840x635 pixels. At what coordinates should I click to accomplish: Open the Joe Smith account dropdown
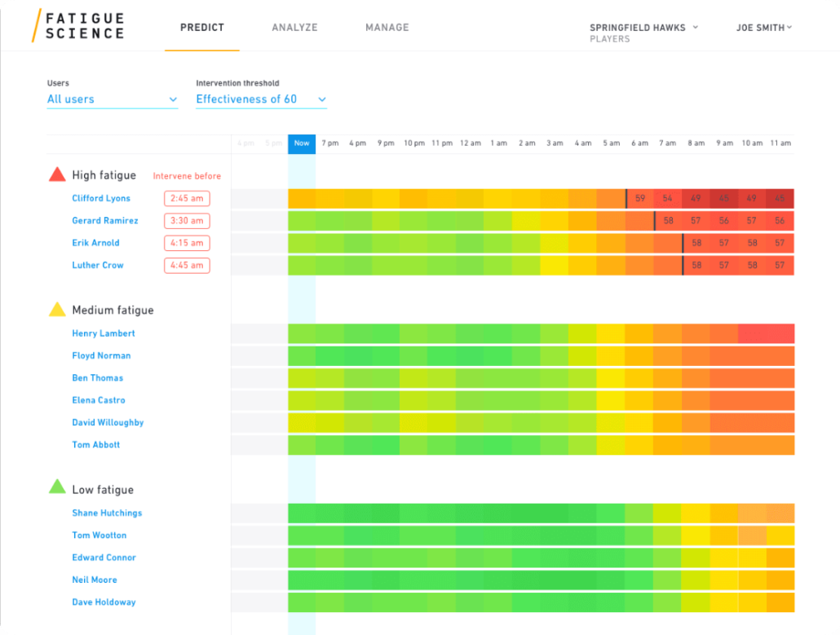click(x=763, y=27)
